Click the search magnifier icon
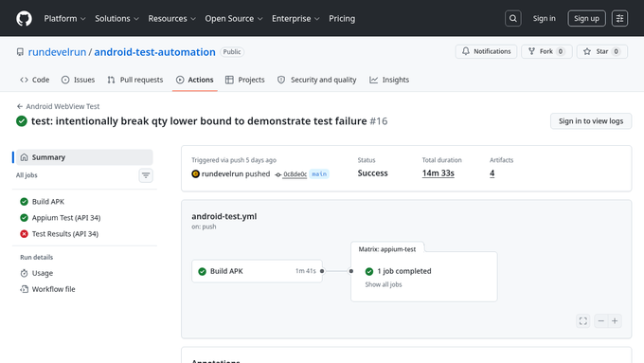This screenshot has height=363, width=644. (x=513, y=19)
